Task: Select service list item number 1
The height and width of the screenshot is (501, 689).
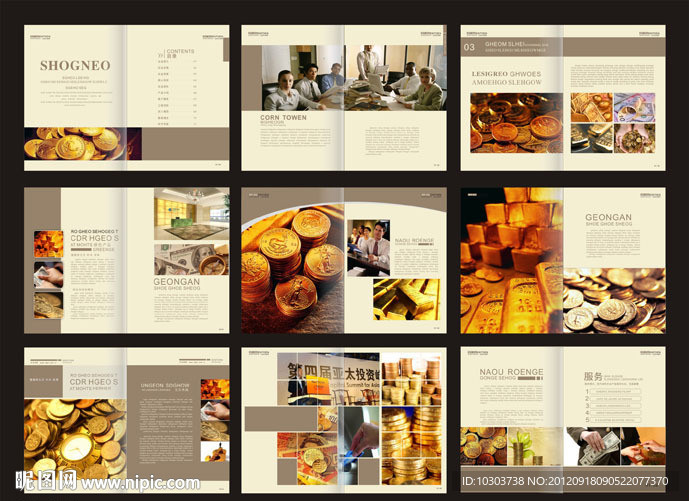Action: coord(613,391)
